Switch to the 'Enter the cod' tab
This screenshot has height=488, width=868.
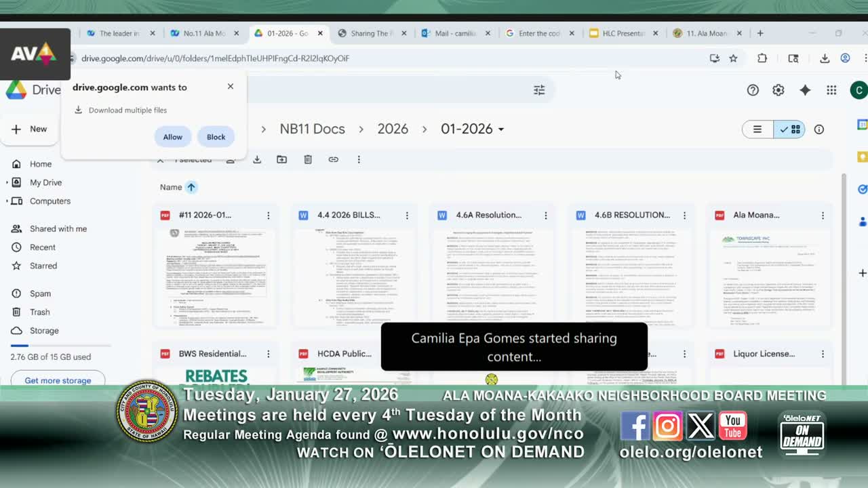(538, 33)
